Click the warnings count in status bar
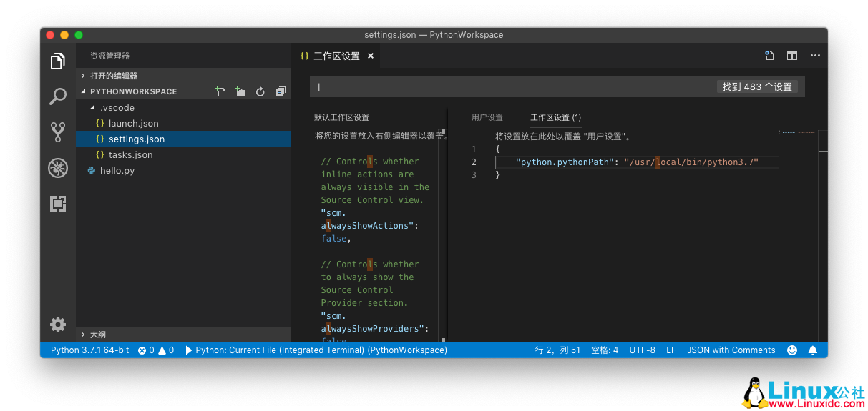Image resolution: width=868 pixels, height=411 pixels. coord(166,350)
